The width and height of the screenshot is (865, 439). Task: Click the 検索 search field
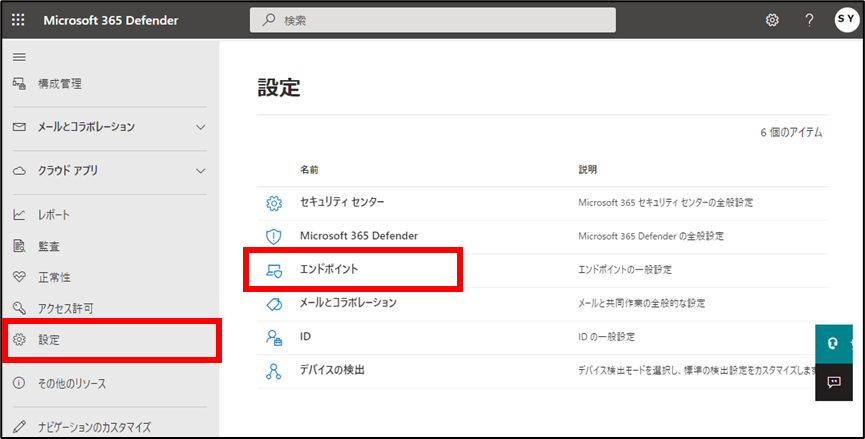click(432, 20)
